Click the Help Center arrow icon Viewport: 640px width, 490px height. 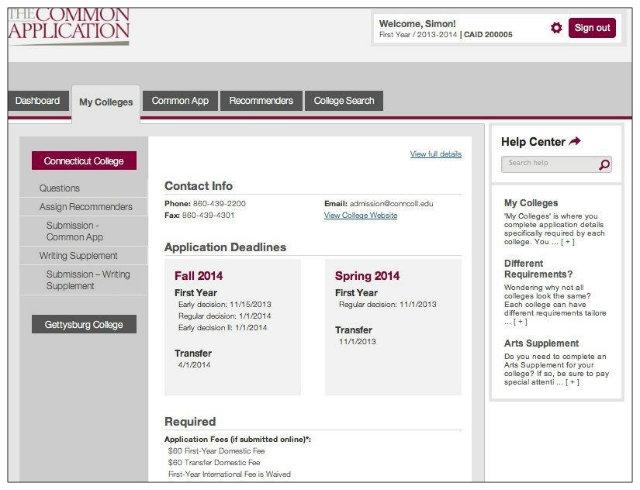click(575, 142)
